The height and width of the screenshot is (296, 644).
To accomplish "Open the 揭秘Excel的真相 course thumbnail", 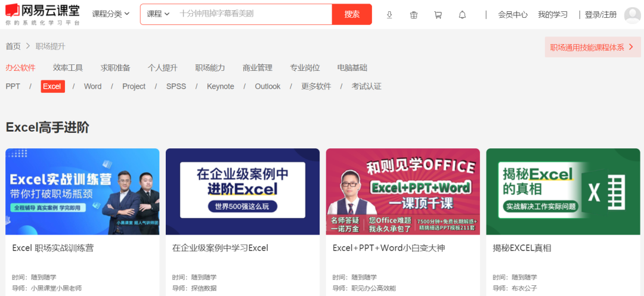I will (563, 191).
